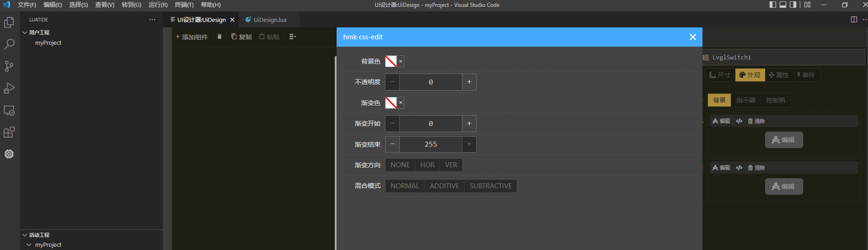Open the 文件(F) menu
This screenshot has height=250, width=868.
coord(27,5)
